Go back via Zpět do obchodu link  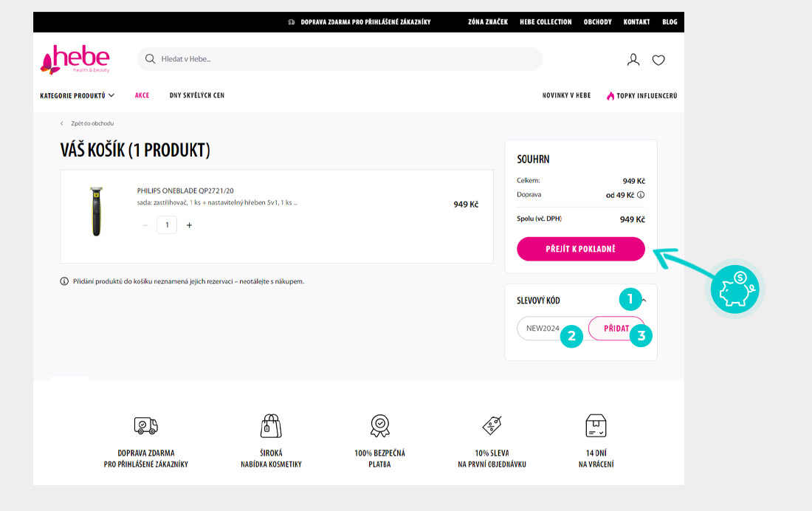point(92,123)
